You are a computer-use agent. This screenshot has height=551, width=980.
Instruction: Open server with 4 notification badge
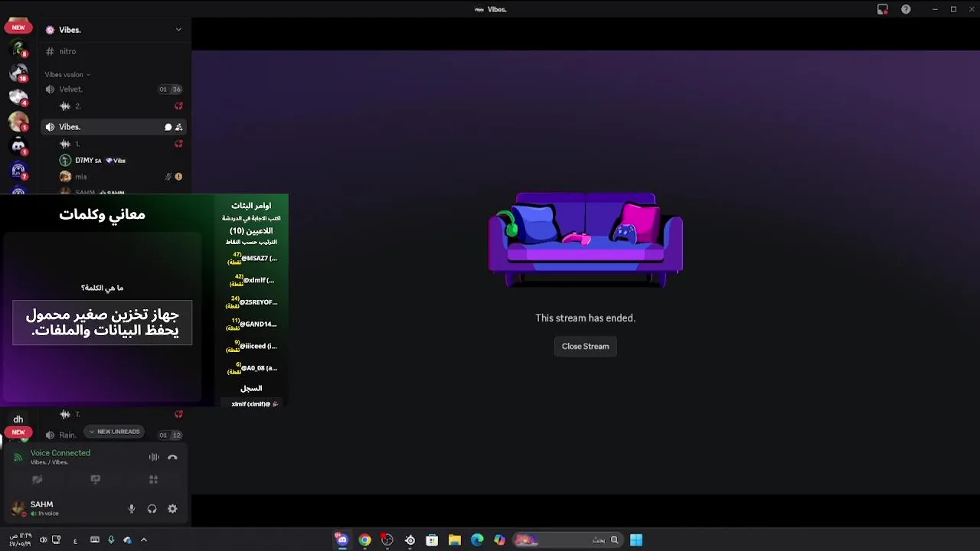[x=18, y=97]
